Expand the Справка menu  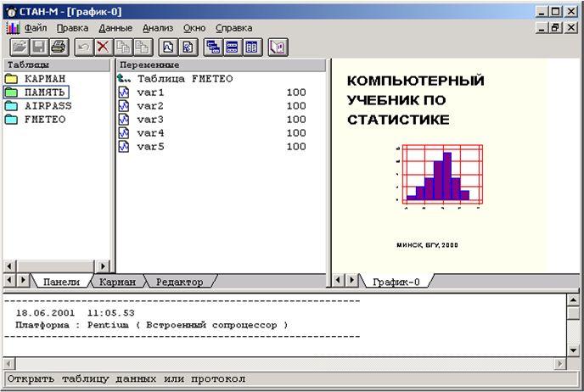coord(233,28)
